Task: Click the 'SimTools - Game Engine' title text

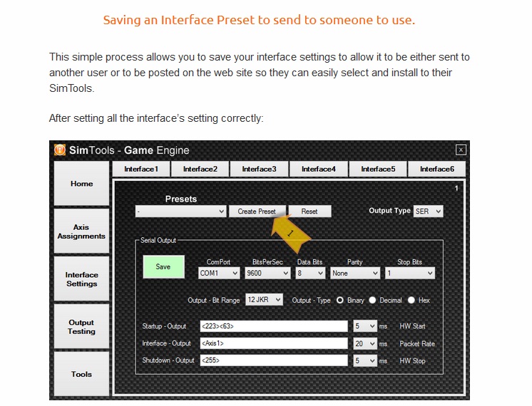Action: click(129, 150)
